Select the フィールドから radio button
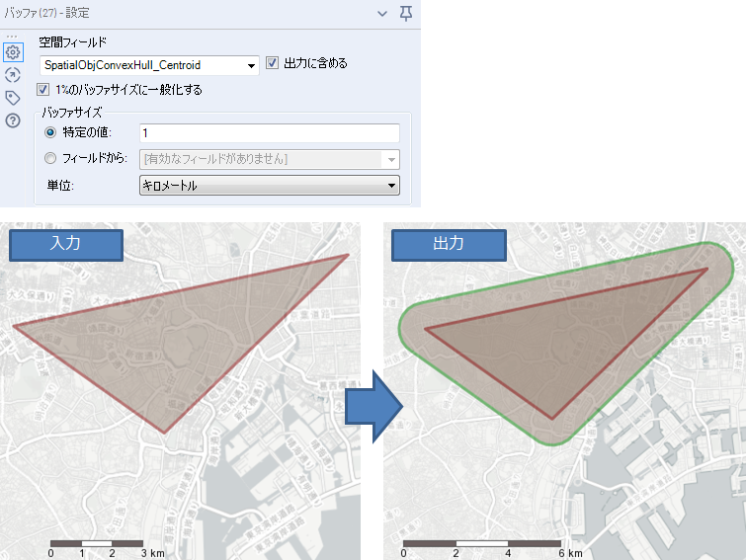746x560 pixels. [50, 158]
